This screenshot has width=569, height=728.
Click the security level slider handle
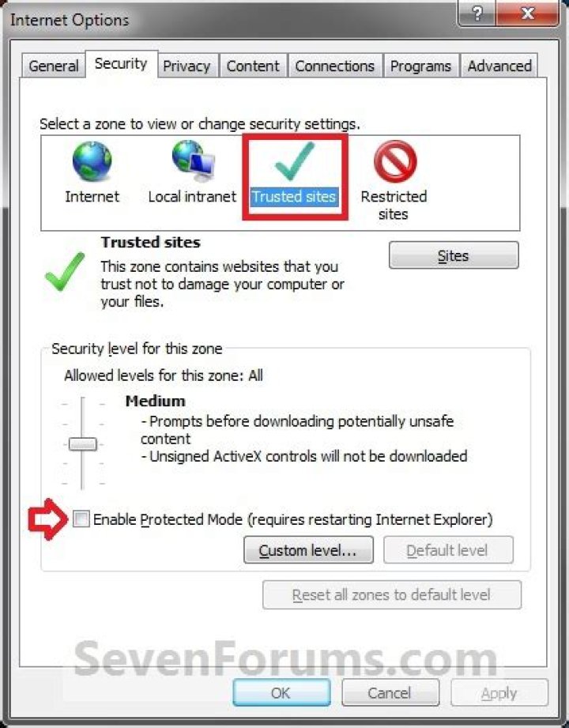click(x=83, y=444)
